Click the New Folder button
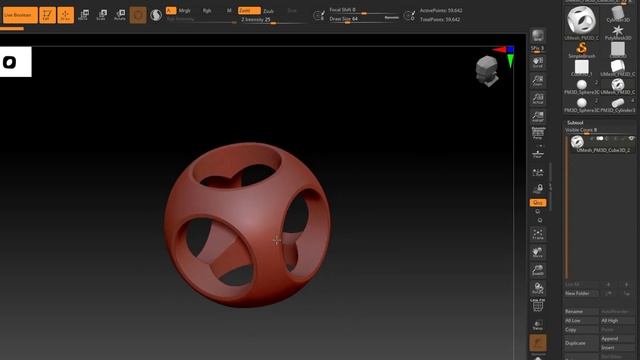Screen dimensions: 640x360 pos(581,293)
